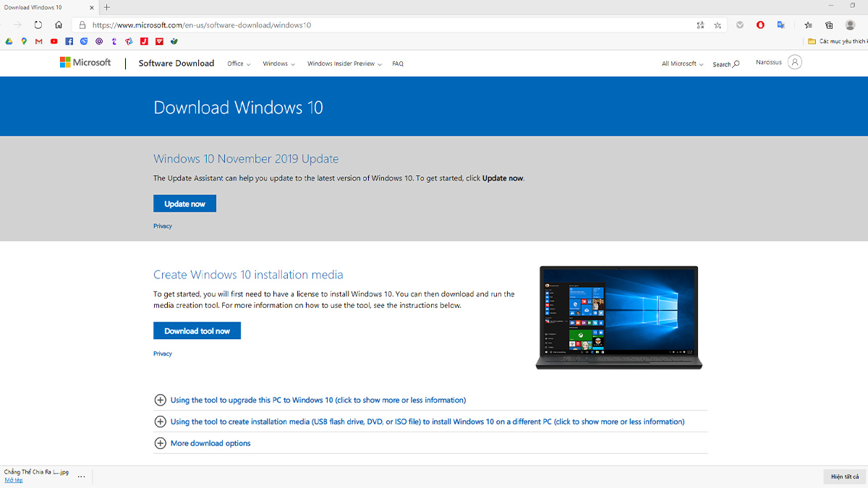This screenshot has height=488, width=868.
Task: Click the Update now button
Action: (x=184, y=204)
